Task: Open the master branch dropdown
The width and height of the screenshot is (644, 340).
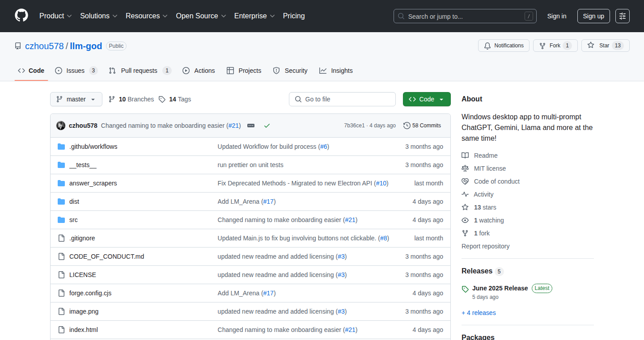Action: [76, 99]
